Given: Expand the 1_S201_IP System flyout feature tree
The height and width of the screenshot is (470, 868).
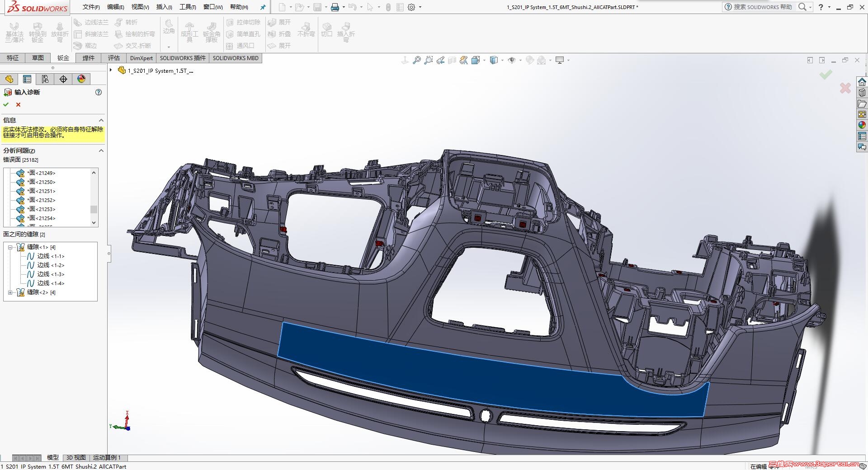Looking at the screenshot, I should coord(111,70).
